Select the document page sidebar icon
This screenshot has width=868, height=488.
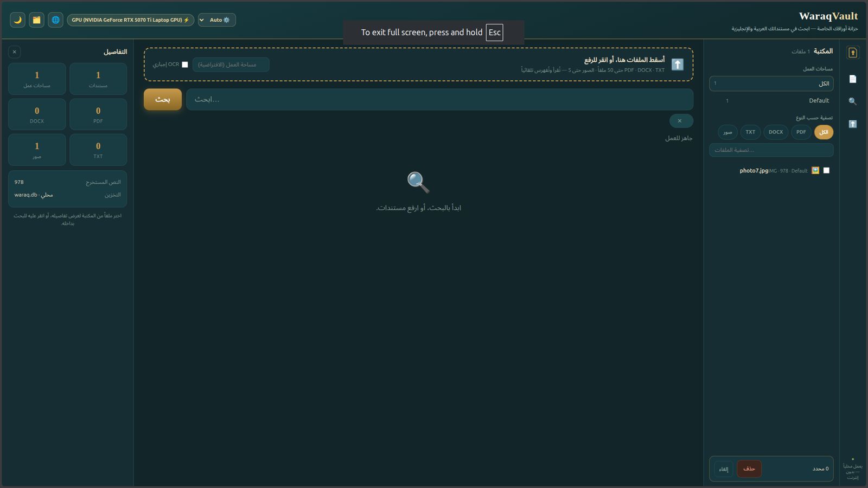point(853,79)
